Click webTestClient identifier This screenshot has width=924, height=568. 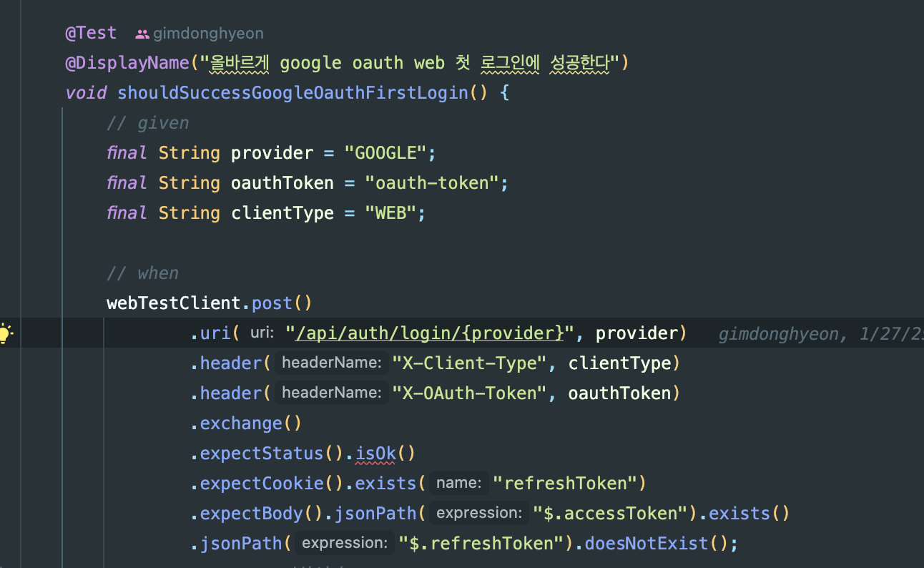pos(174,303)
